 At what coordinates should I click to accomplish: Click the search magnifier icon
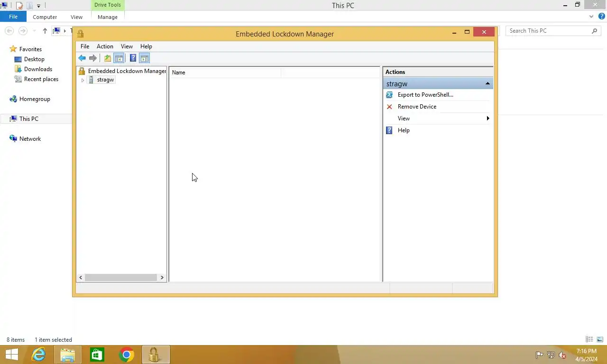pos(595,31)
